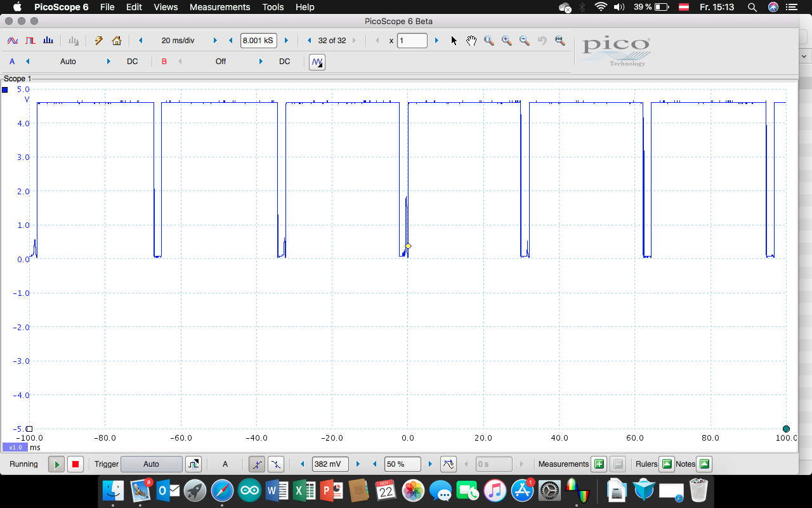Open trigger source A selector
This screenshot has height=508, width=812.
(x=225, y=464)
